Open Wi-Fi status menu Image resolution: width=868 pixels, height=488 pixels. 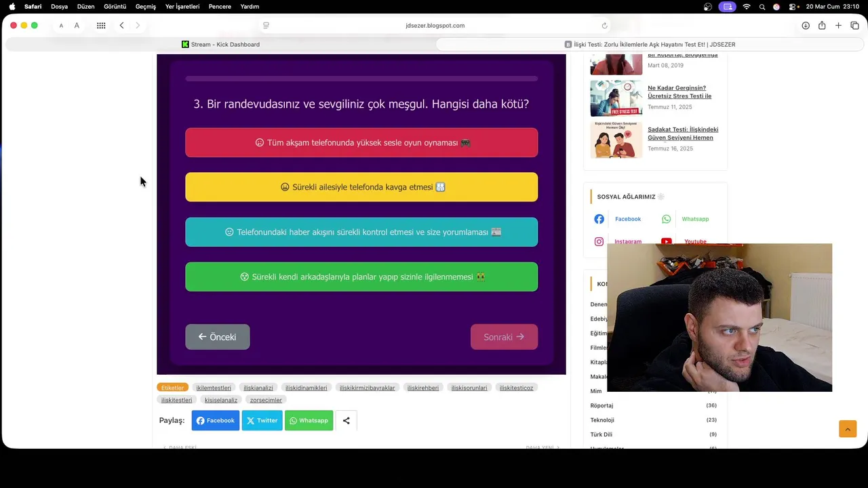click(747, 6)
